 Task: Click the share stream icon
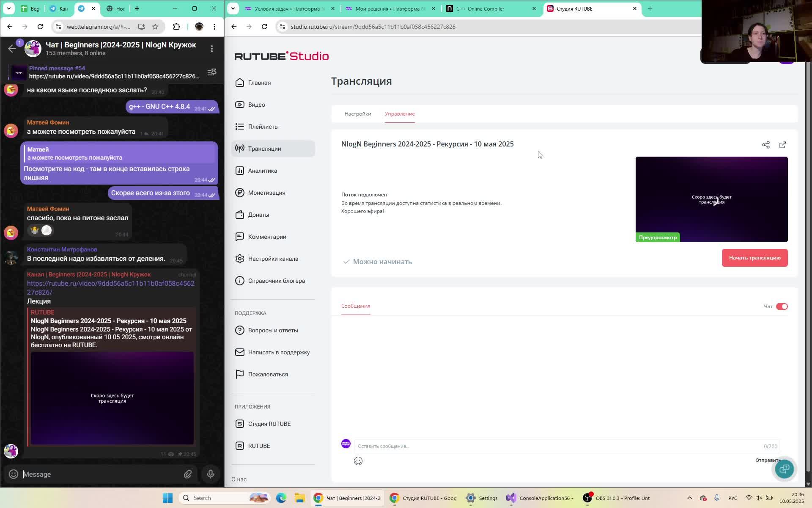765,145
